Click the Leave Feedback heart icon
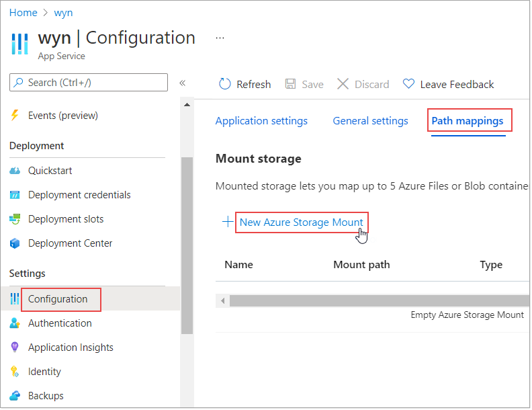 click(408, 83)
